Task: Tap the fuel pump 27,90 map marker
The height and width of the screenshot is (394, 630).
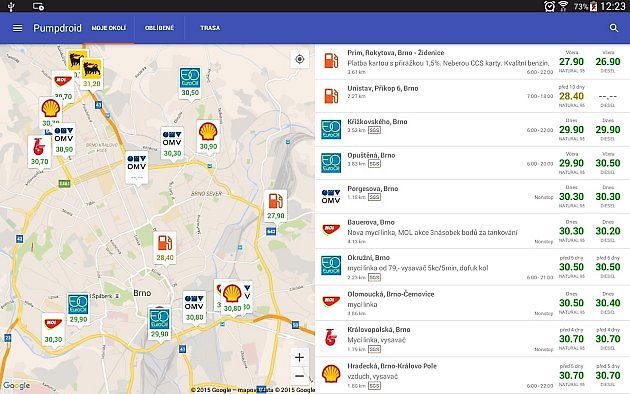Action: pyautogui.click(x=276, y=206)
